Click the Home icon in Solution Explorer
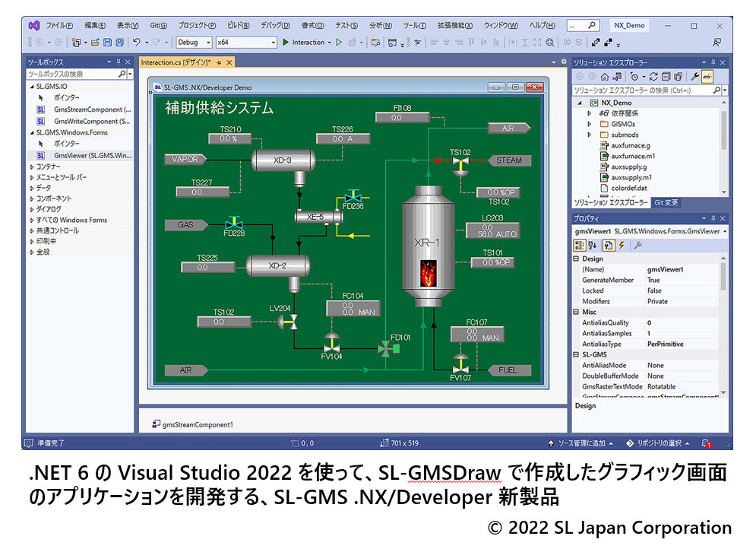 [x=605, y=77]
